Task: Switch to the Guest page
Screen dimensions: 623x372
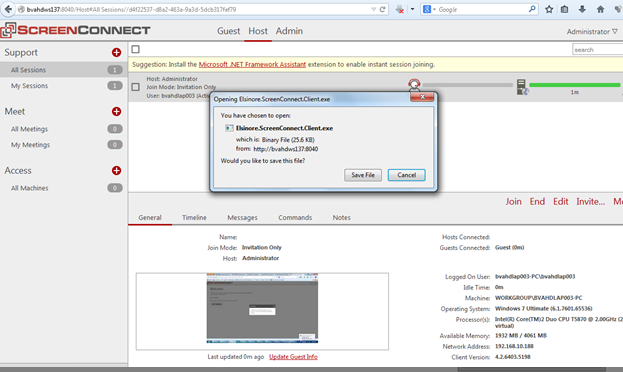Action: point(228,31)
